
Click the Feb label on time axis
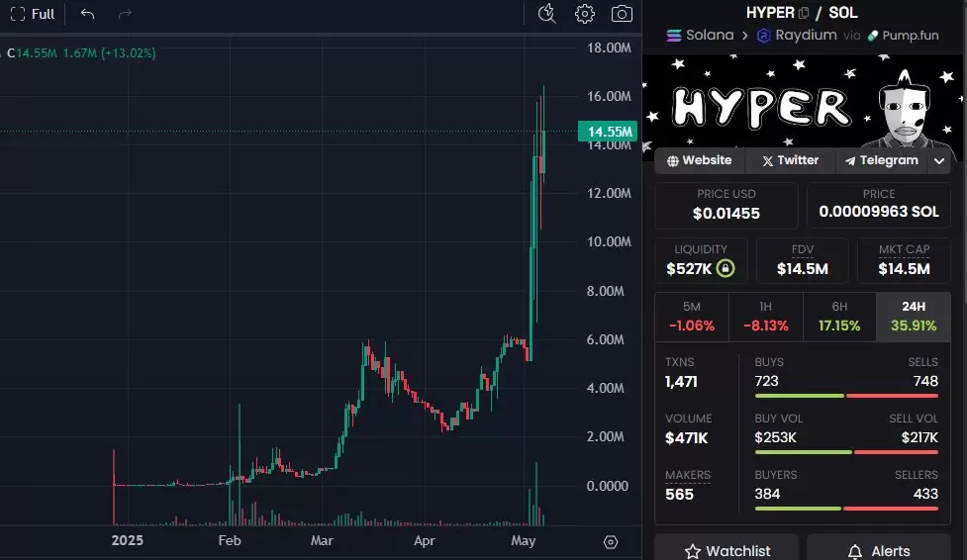(230, 540)
